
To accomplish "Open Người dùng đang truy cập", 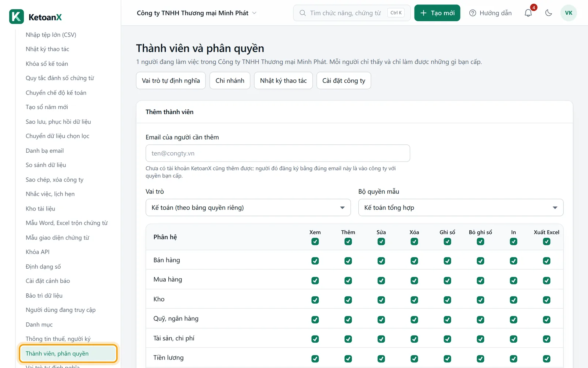I will 61,310.
